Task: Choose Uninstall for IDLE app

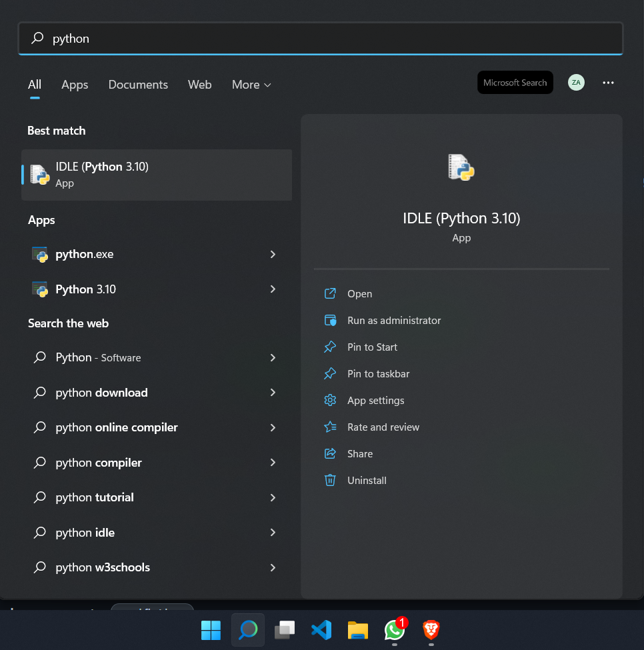Action: point(367,481)
